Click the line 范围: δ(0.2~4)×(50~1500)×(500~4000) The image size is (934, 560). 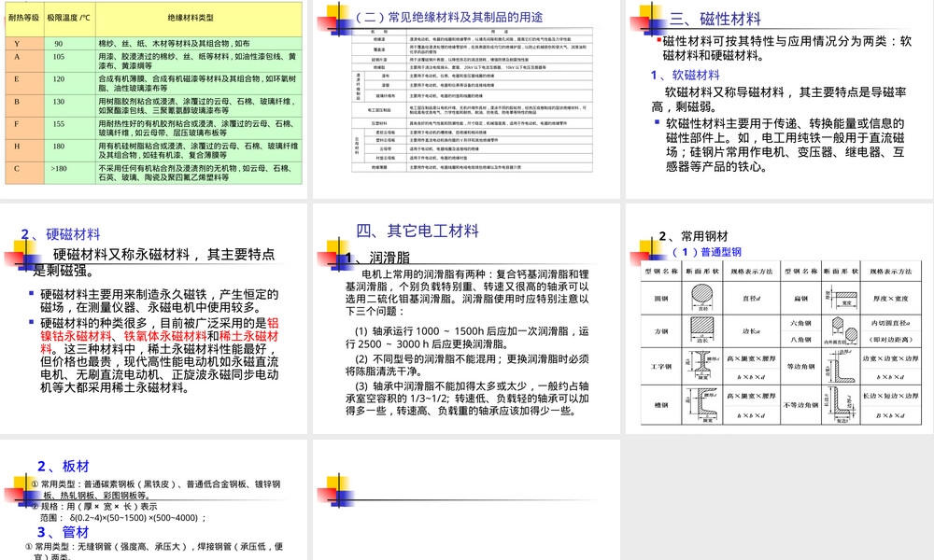(x=122, y=518)
